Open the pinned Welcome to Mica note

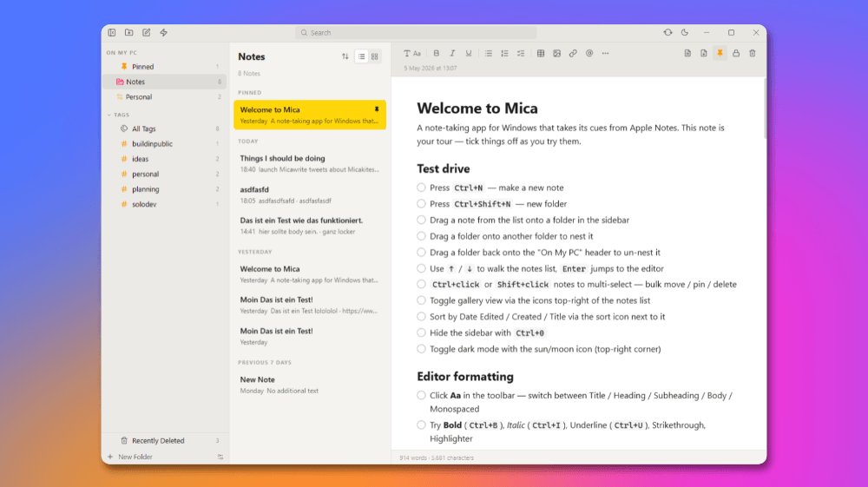click(310, 115)
